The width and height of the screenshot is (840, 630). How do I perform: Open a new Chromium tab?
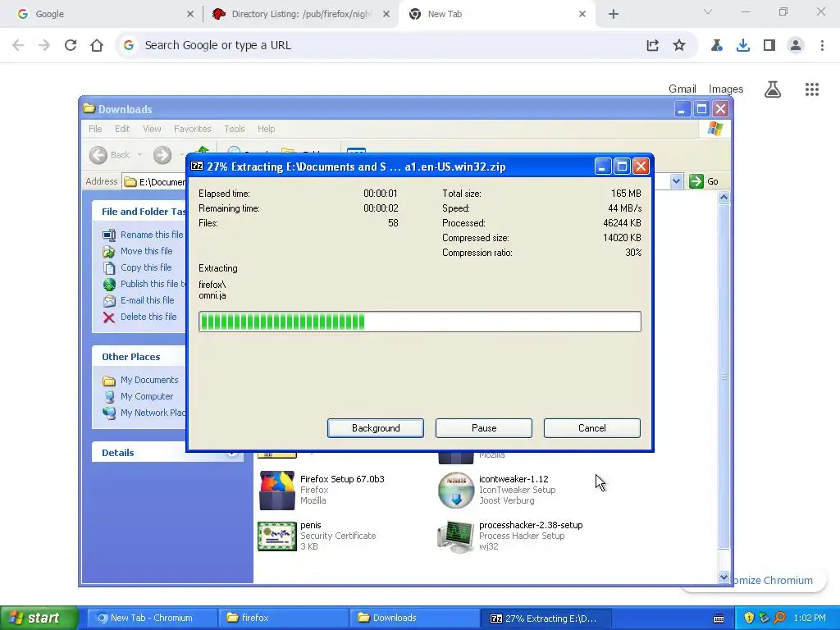click(x=614, y=14)
